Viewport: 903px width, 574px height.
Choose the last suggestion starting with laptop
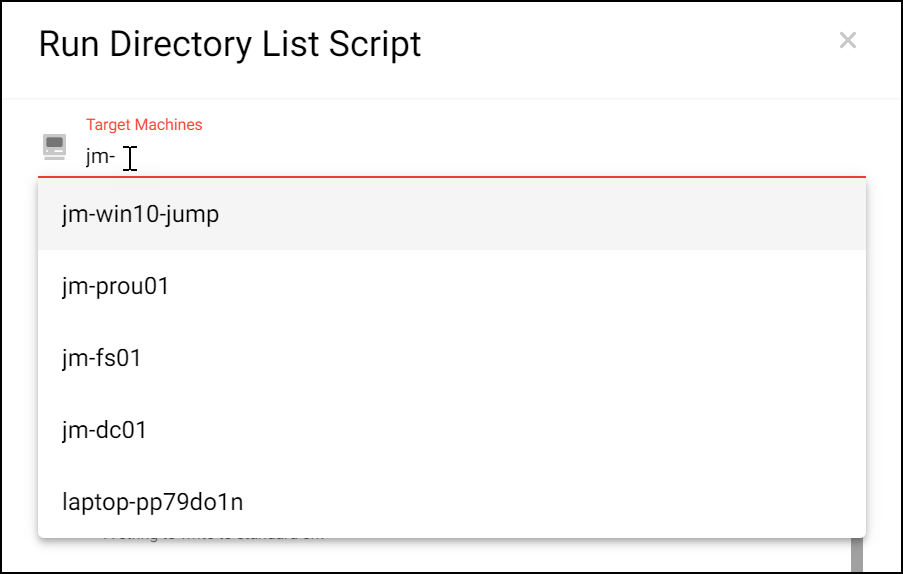coord(452,501)
